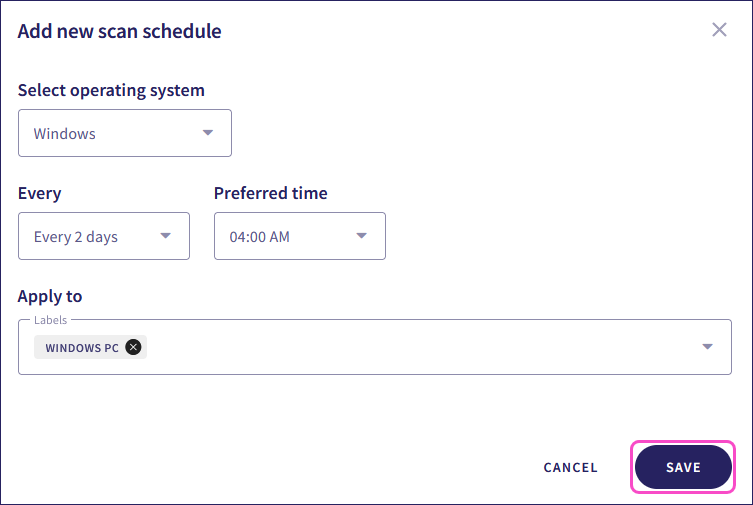Image resolution: width=753 pixels, height=505 pixels.
Task: Select the WINDOWS PC chip text
Action: coord(82,348)
